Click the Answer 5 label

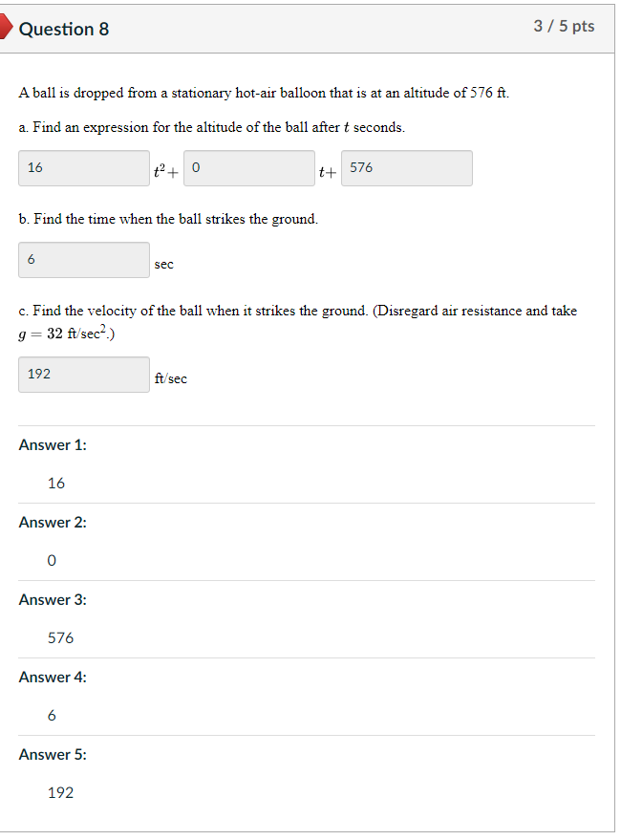[x=53, y=755]
